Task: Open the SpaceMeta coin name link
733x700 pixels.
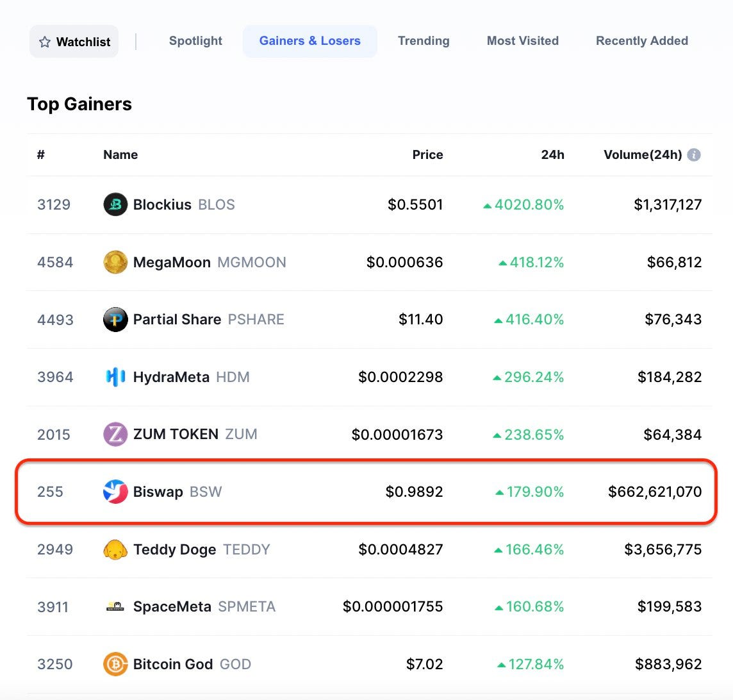Action: tap(172, 606)
